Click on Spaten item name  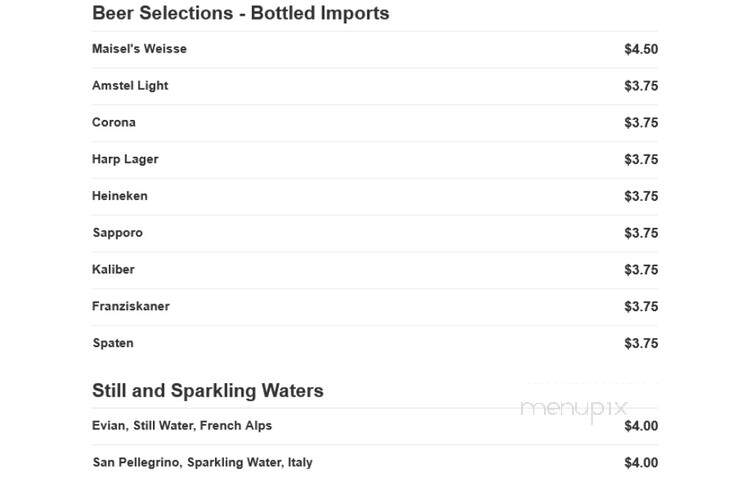pyautogui.click(x=113, y=344)
